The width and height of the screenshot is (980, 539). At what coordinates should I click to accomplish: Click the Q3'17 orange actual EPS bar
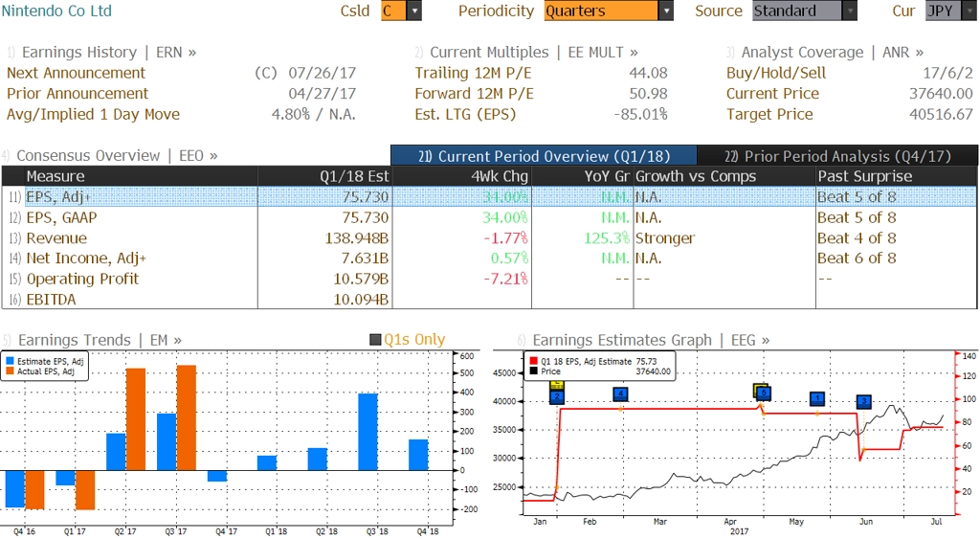pyautogui.click(x=187, y=417)
